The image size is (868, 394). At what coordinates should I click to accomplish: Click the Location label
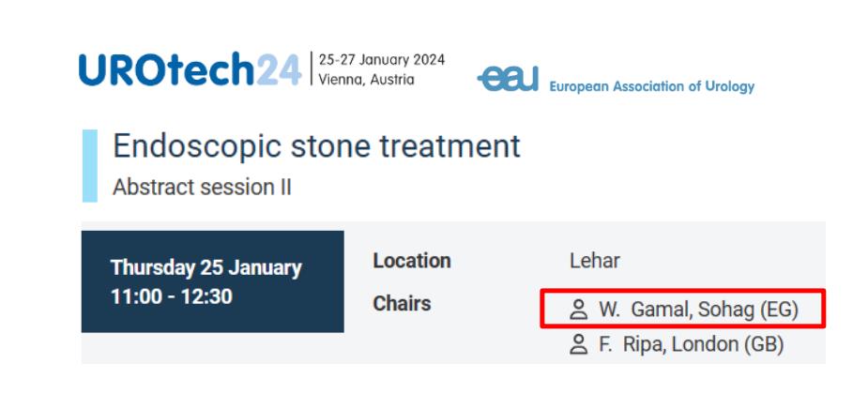tap(412, 261)
